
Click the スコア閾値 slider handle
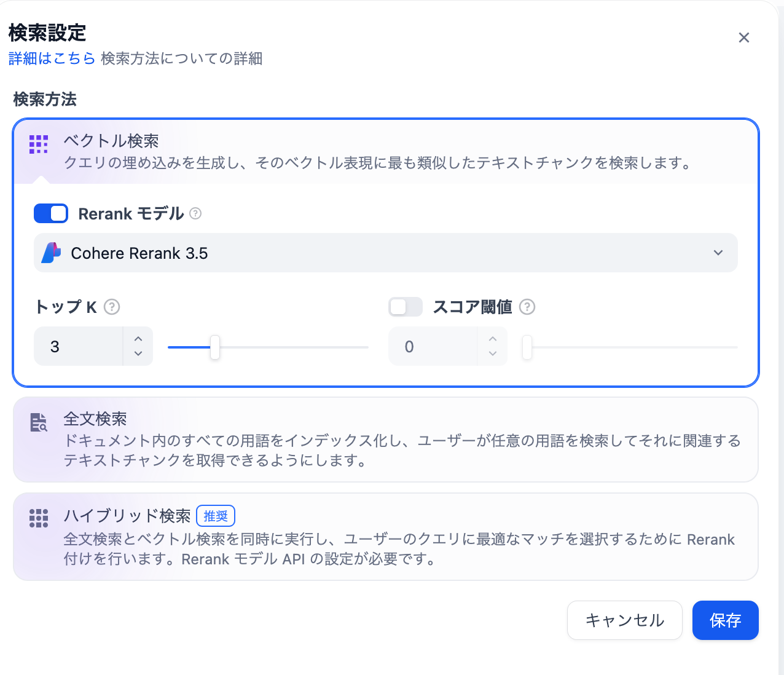[x=527, y=347]
